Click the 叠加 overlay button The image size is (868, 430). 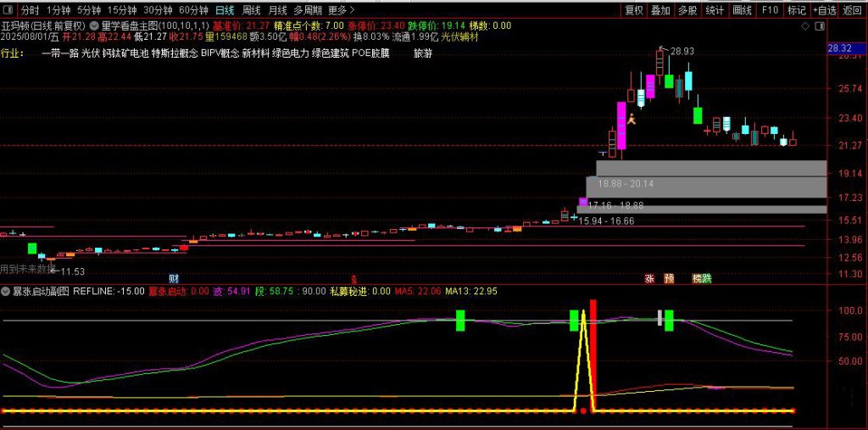click(660, 10)
